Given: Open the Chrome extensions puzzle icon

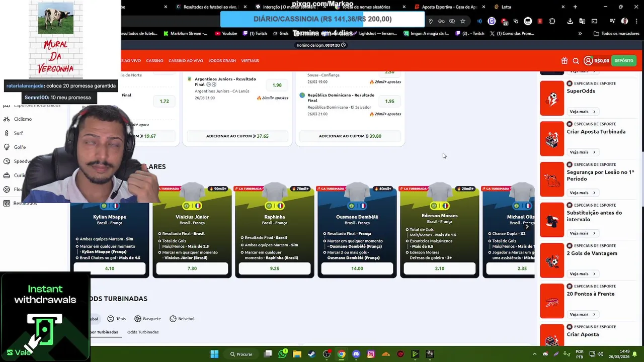Looking at the screenshot, I should 552,21.
